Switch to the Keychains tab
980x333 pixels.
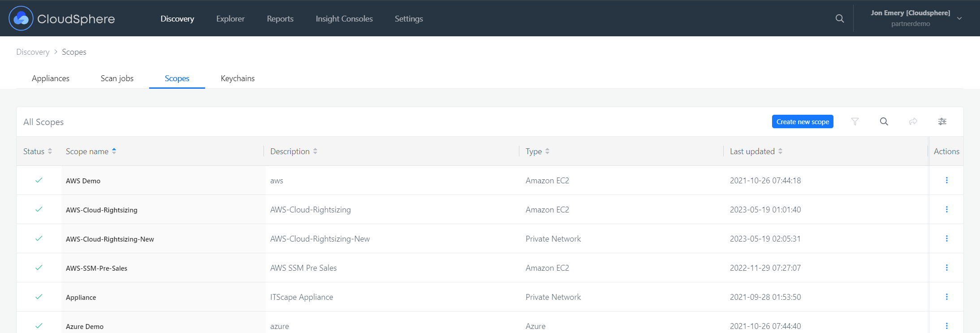pos(237,78)
